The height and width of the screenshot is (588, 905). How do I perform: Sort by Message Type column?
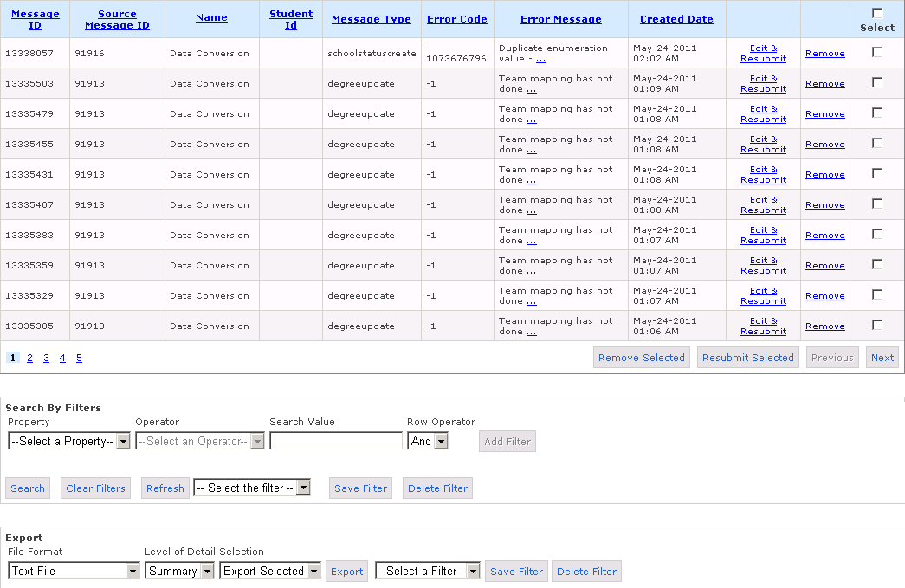pos(372,19)
